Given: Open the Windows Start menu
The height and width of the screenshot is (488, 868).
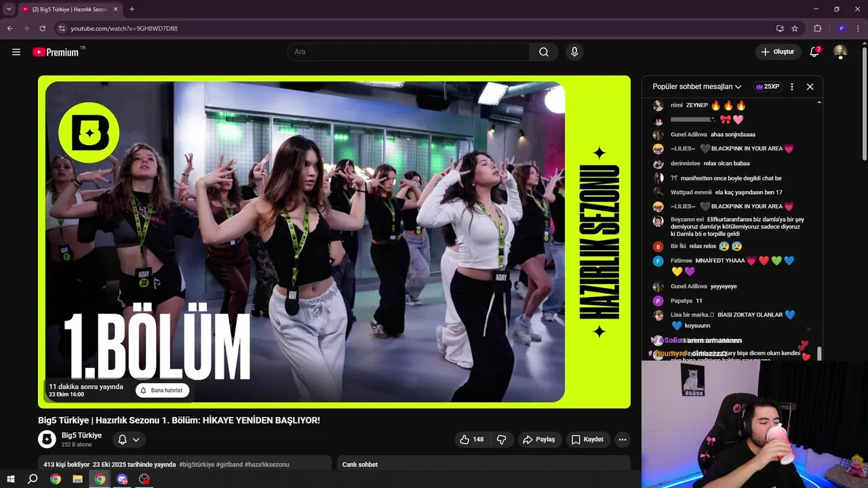Looking at the screenshot, I should [x=11, y=479].
